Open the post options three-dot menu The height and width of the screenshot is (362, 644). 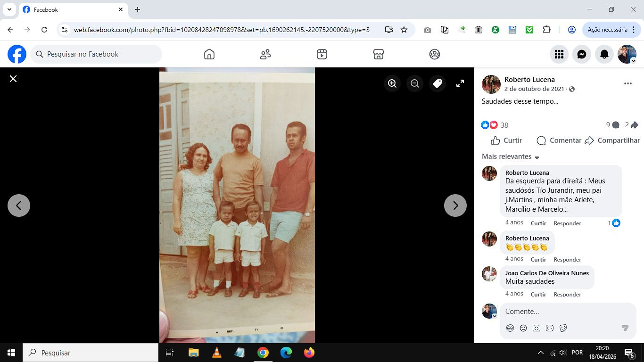click(x=627, y=83)
